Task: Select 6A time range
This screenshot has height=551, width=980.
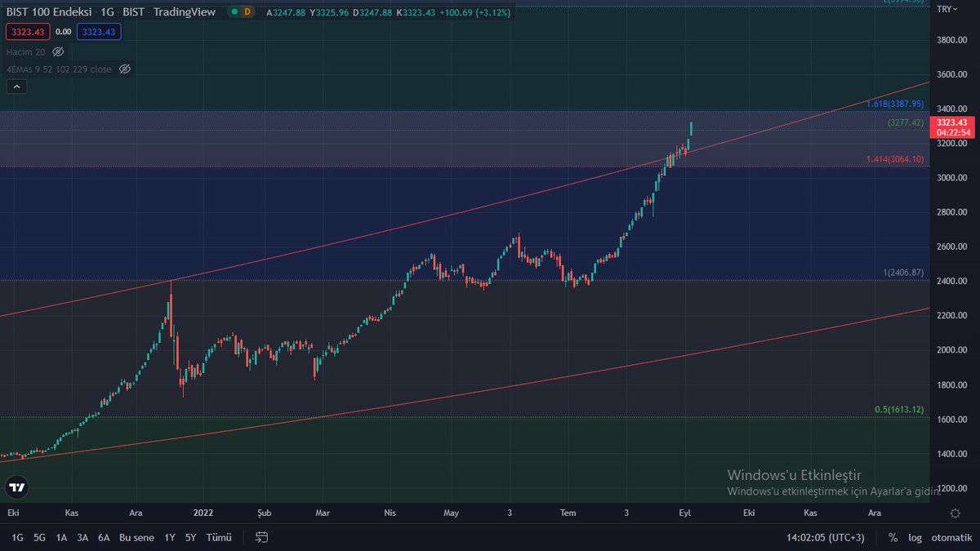Action: [x=104, y=537]
